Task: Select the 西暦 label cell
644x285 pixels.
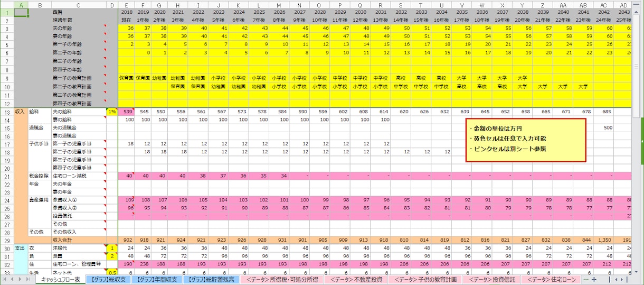Action: 78,12
